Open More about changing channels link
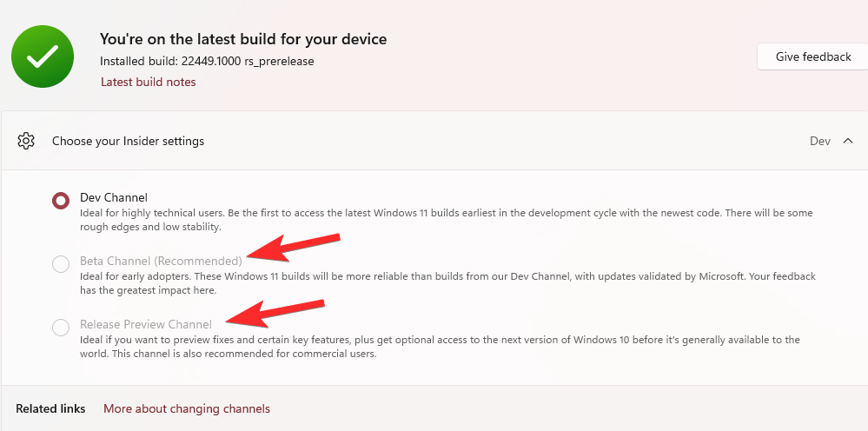Image resolution: width=868 pixels, height=431 pixels. point(187,408)
